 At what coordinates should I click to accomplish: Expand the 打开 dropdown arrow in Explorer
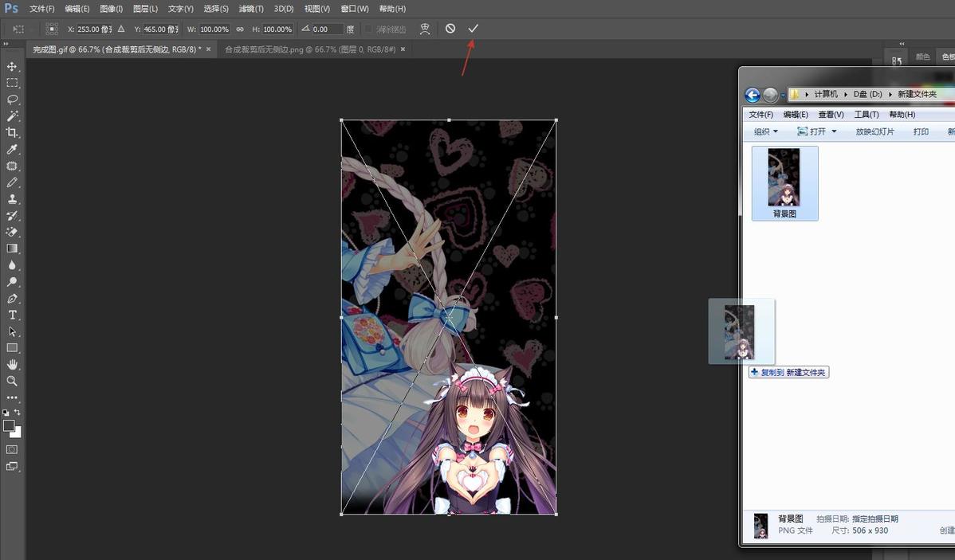(x=834, y=131)
